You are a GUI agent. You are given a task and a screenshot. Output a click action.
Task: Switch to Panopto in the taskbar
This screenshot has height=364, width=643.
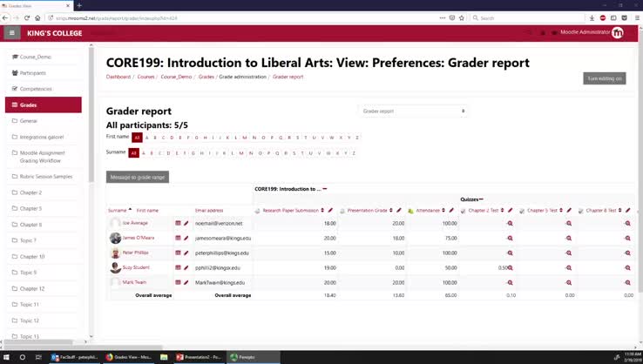253,357
